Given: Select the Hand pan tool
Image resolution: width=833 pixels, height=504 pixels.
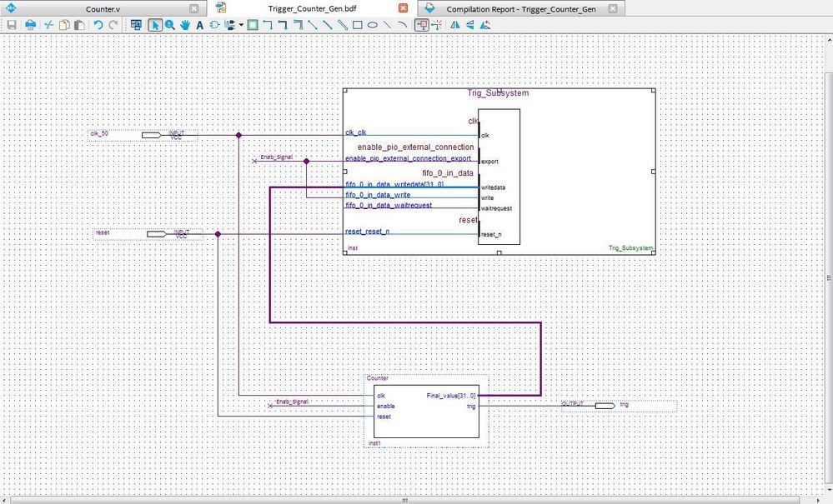Looking at the screenshot, I should point(184,25).
